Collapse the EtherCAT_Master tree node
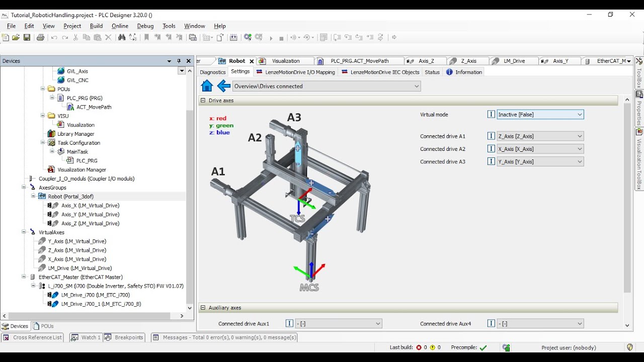Screen dimensions: 644x362 click(x=24, y=277)
